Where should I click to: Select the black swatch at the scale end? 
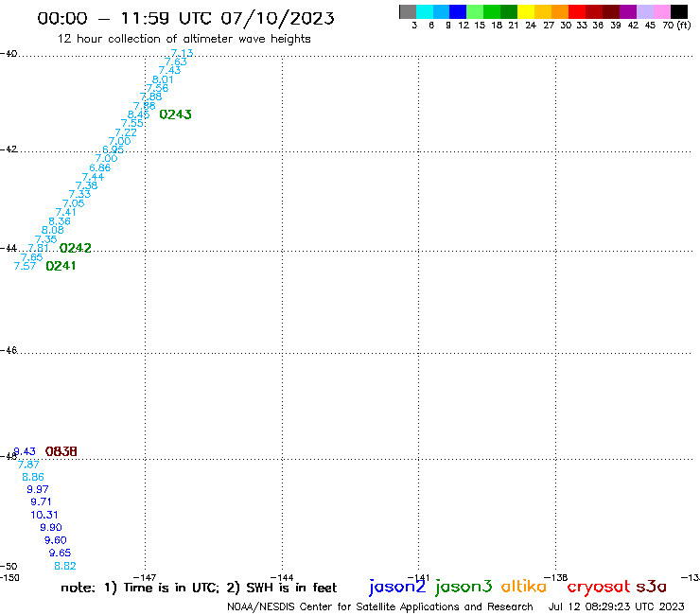tap(678, 11)
